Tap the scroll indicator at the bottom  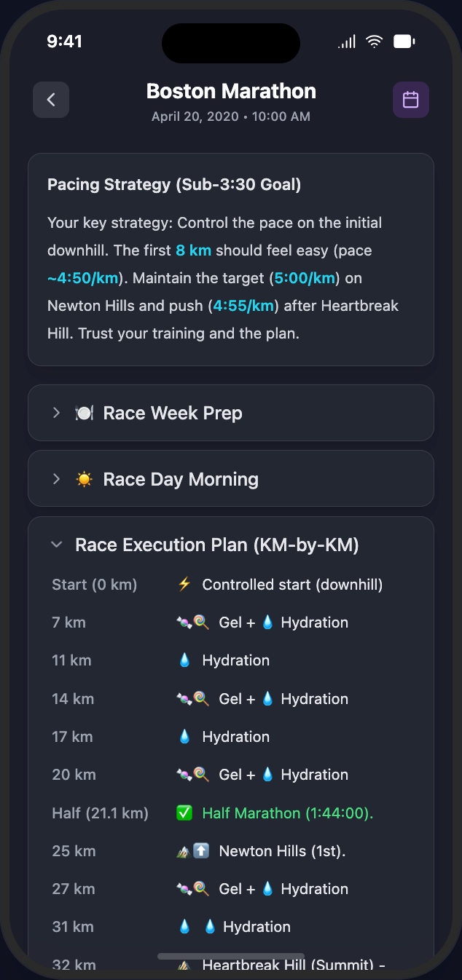231,956
